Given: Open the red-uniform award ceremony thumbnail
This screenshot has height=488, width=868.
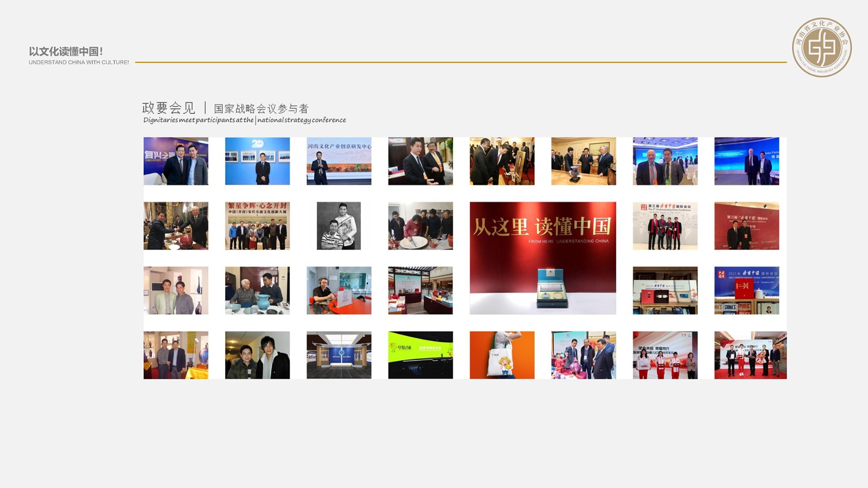Looking at the screenshot, I should 666,355.
